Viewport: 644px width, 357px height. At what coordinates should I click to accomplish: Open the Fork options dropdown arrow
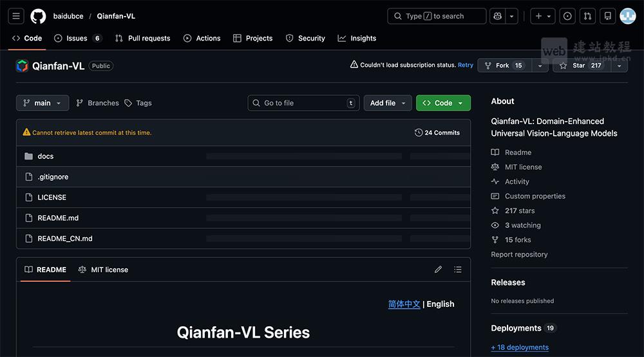coord(540,66)
